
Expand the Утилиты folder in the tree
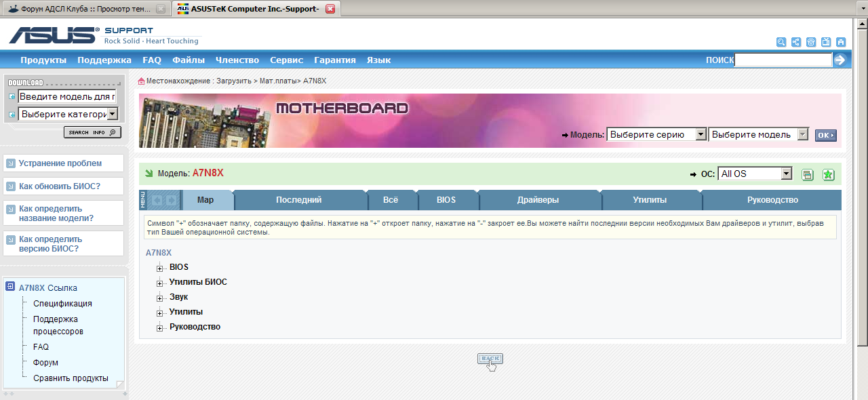(x=160, y=313)
